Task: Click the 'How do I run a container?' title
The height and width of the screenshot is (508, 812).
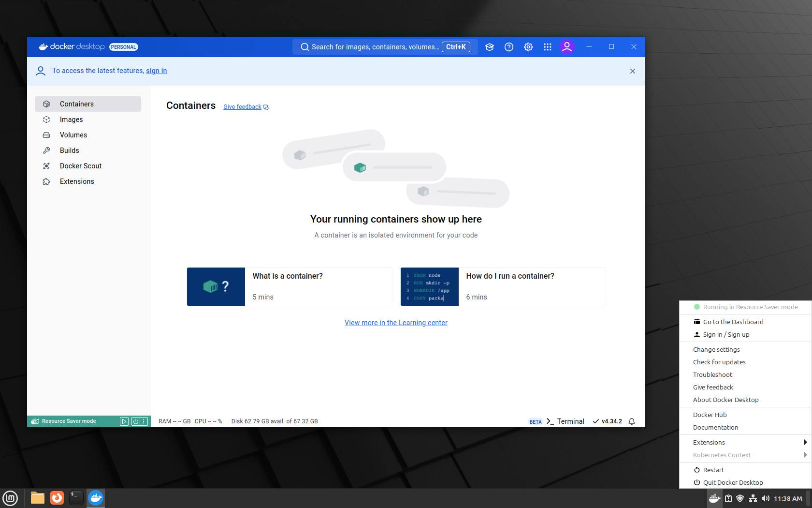Action: tap(510, 276)
